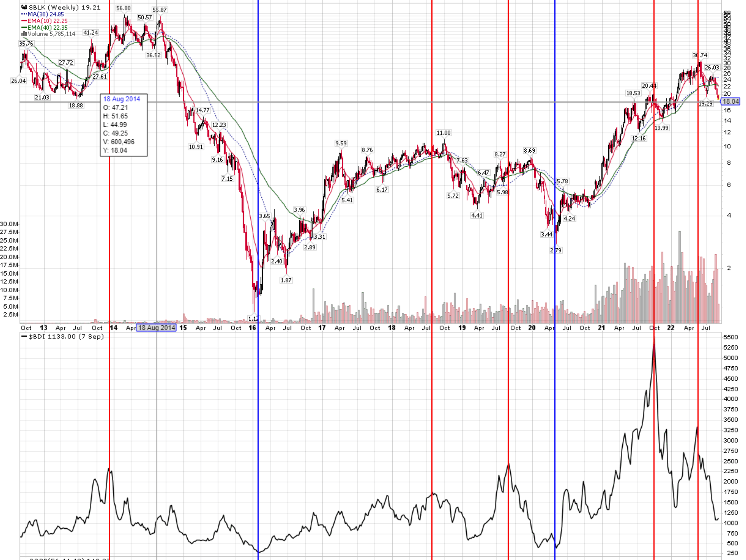The height and width of the screenshot is (560, 746).
Task: Click the $BDI 1133.00 (7 Sep) legend
Action: (x=63, y=337)
